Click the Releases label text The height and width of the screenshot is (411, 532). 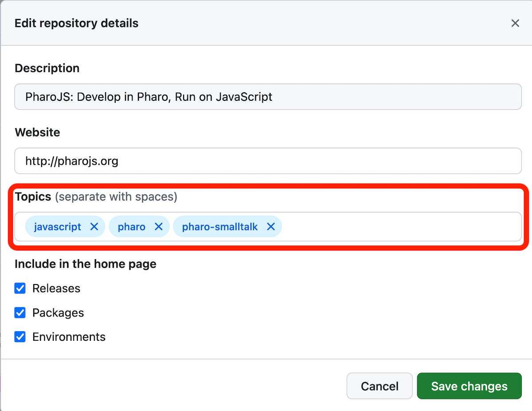(56, 288)
